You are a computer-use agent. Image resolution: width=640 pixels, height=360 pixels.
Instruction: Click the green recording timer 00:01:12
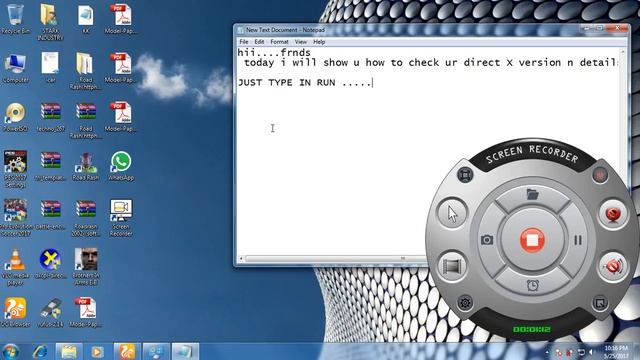click(x=532, y=329)
